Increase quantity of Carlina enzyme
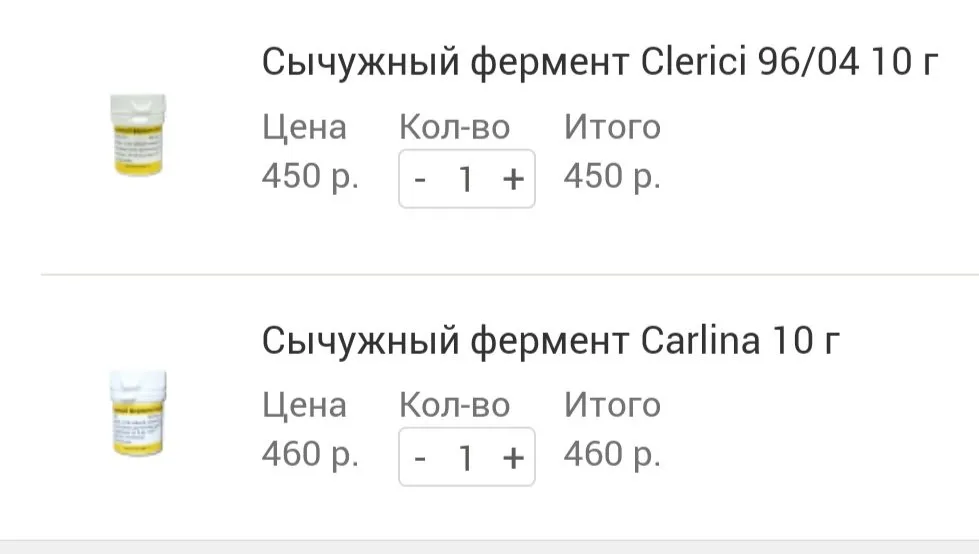This screenshot has height=554, width=979. 512,457
